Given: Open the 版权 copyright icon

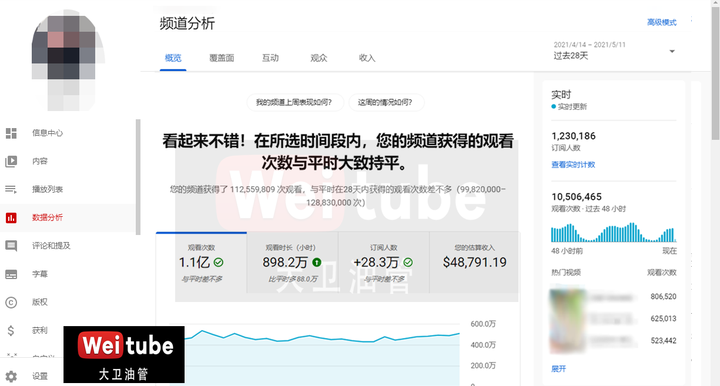Looking at the screenshot, I should (11, 302).
